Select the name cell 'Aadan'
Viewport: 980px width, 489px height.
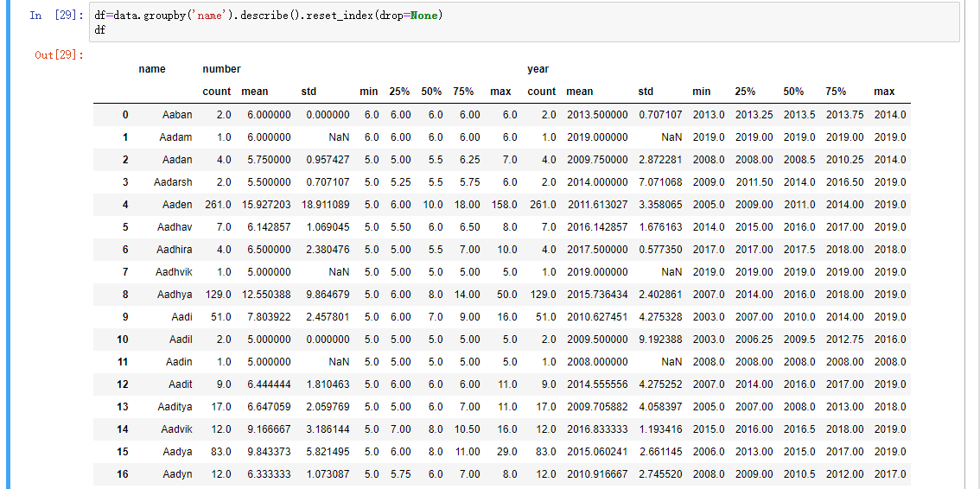pyautogui.click(x=177, y=160)
